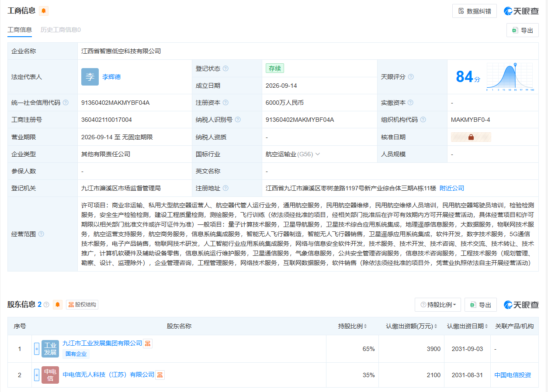Viewport: 548px width, 392px height.
Task: Click the 2031-08-31 date cell
Action: (x=468, y=375)
